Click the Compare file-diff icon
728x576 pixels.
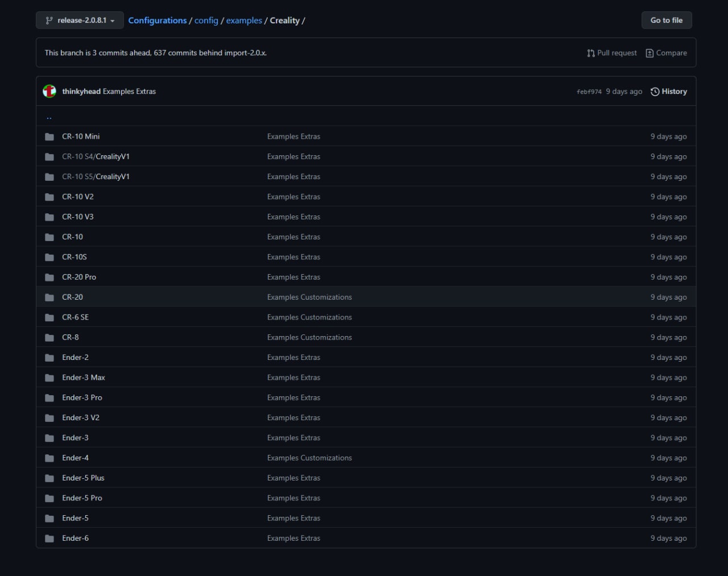pyautogui.click(x=650, y=53)
